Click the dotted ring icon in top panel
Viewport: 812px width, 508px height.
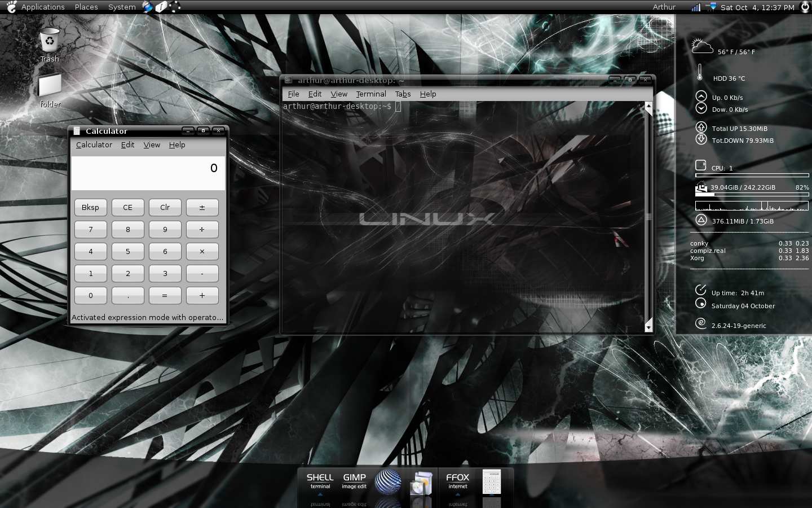click(x=175, y=7)
